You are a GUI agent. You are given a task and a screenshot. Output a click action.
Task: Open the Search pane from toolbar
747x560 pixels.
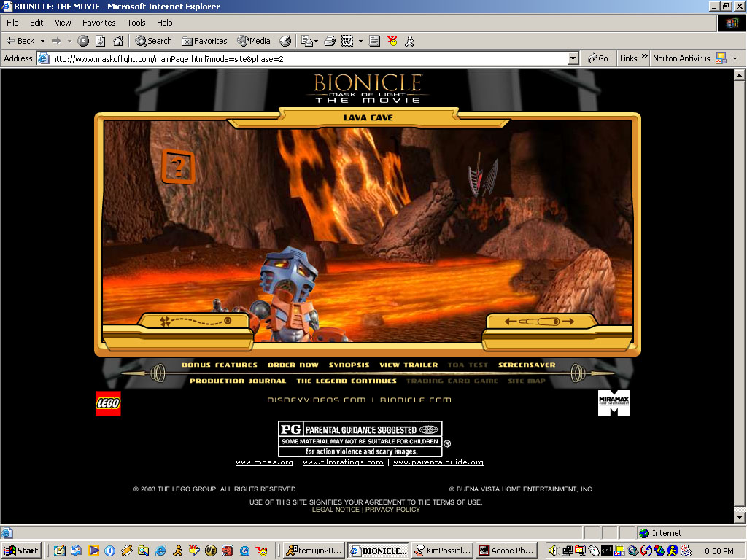[153, 41]
